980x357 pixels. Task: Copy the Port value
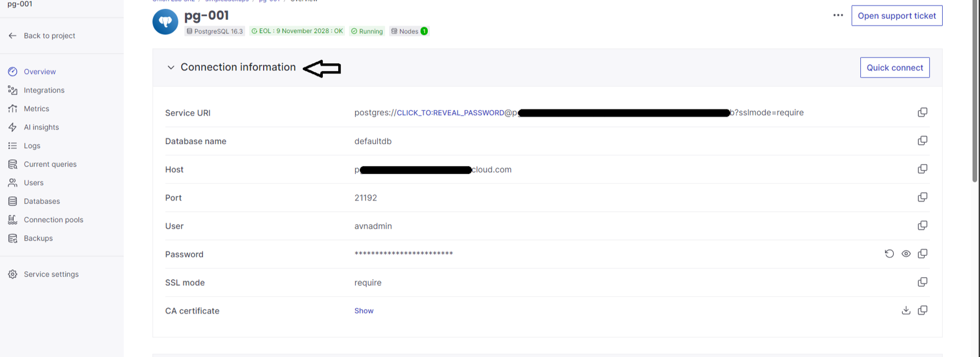(922, 197)
